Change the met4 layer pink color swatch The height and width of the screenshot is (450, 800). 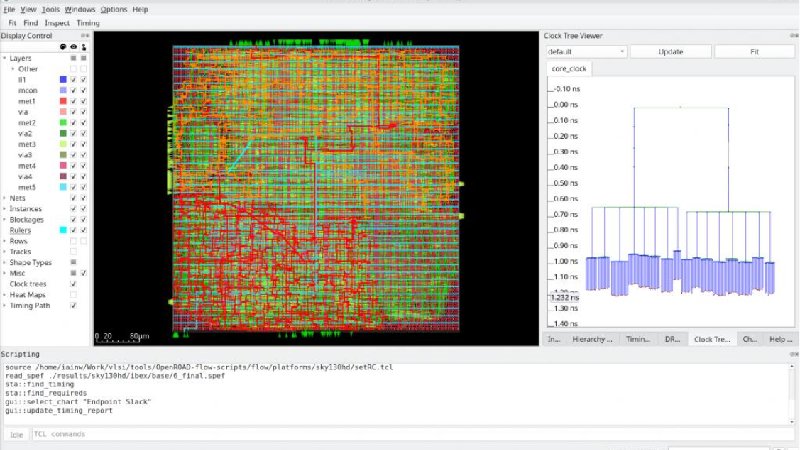coord(63,166)
